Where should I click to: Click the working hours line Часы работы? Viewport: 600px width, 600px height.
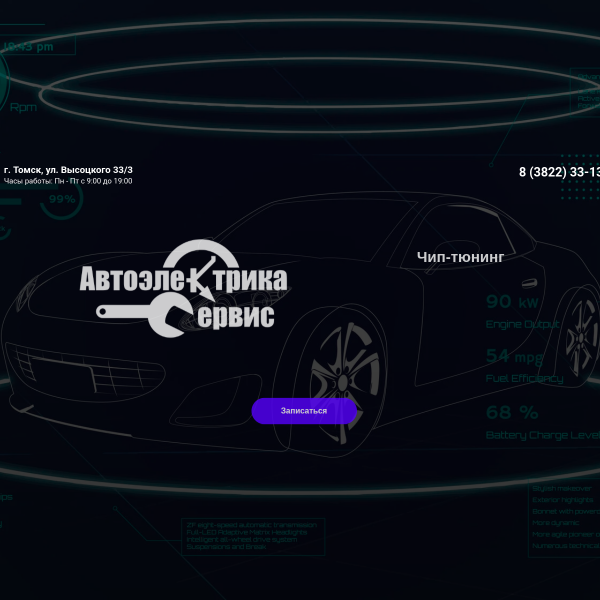[68, 181]
